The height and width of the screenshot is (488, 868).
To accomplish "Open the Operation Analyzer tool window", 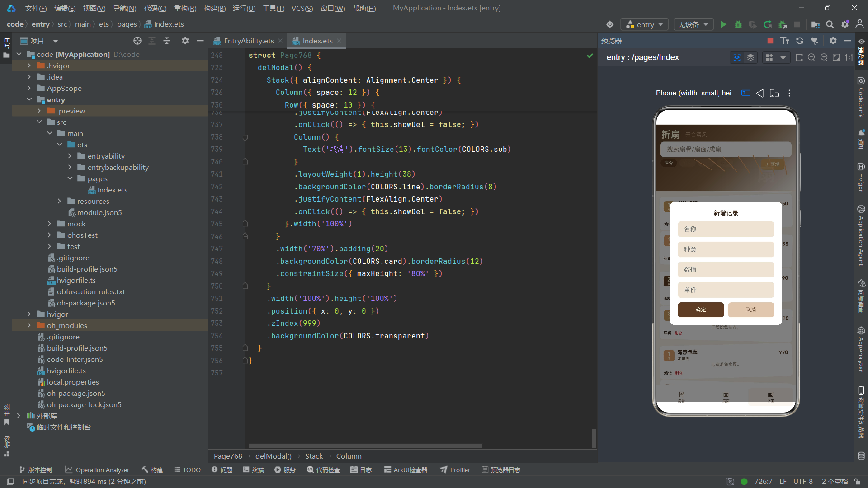I will pos(97,470).
